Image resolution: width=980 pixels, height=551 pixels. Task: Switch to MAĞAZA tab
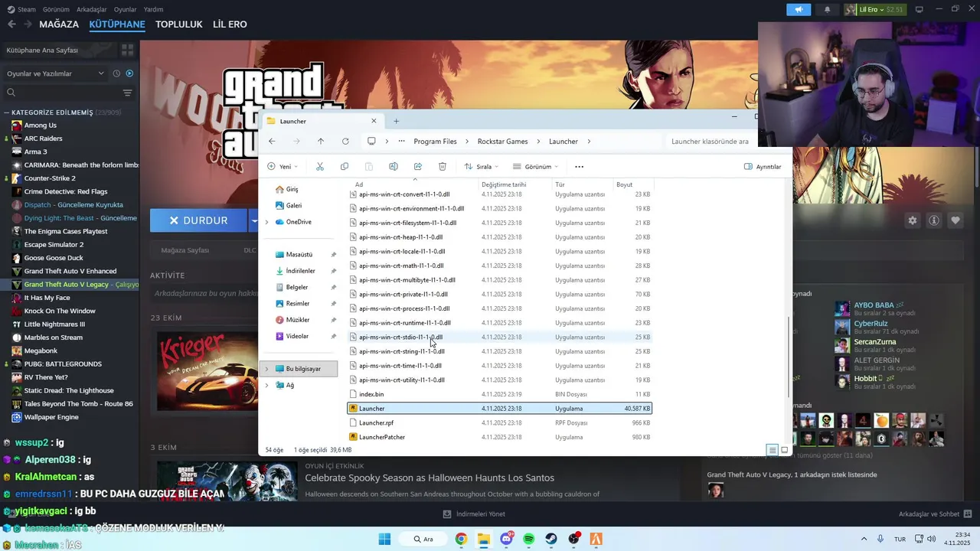(59, 24)
